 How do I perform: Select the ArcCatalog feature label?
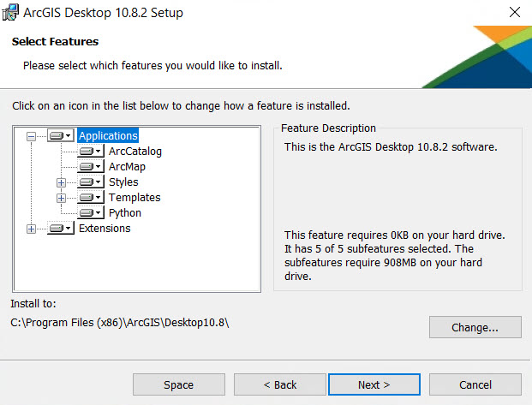134,152
